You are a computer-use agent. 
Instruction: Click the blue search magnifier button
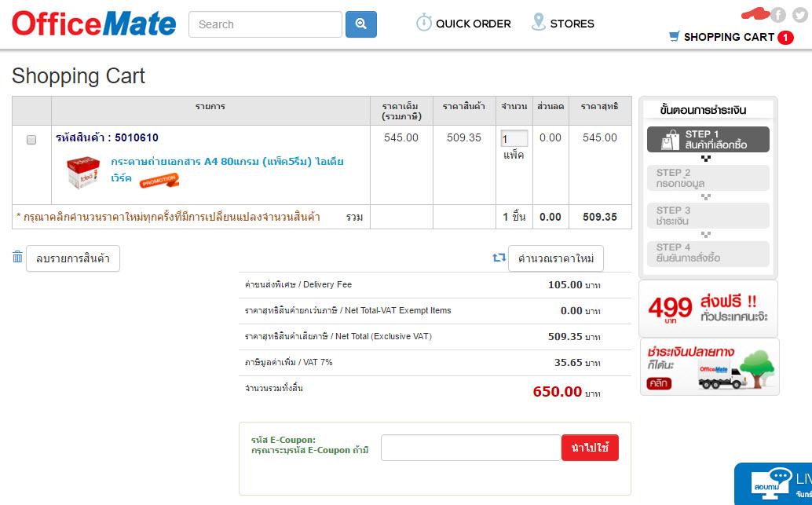[x=361, y=24]
